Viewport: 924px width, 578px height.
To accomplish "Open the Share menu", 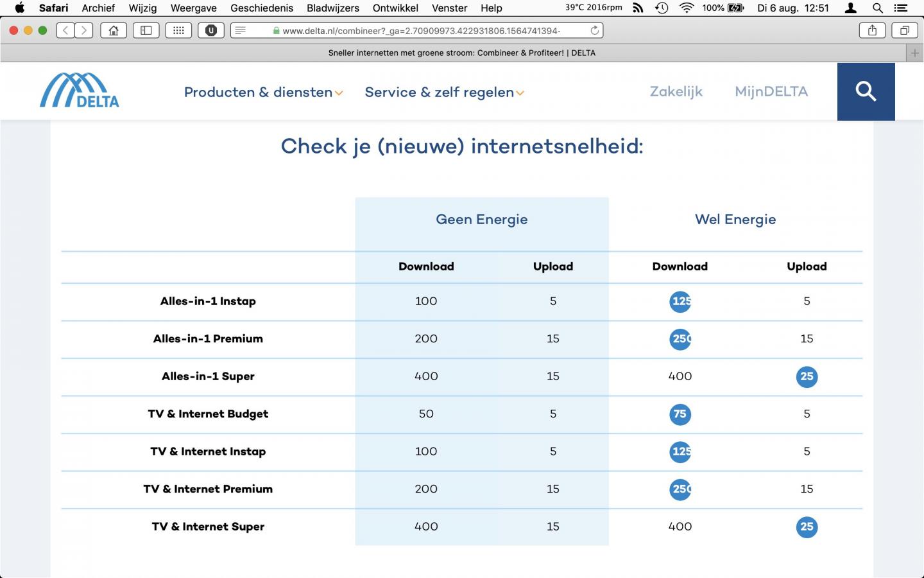I will 872,30.
